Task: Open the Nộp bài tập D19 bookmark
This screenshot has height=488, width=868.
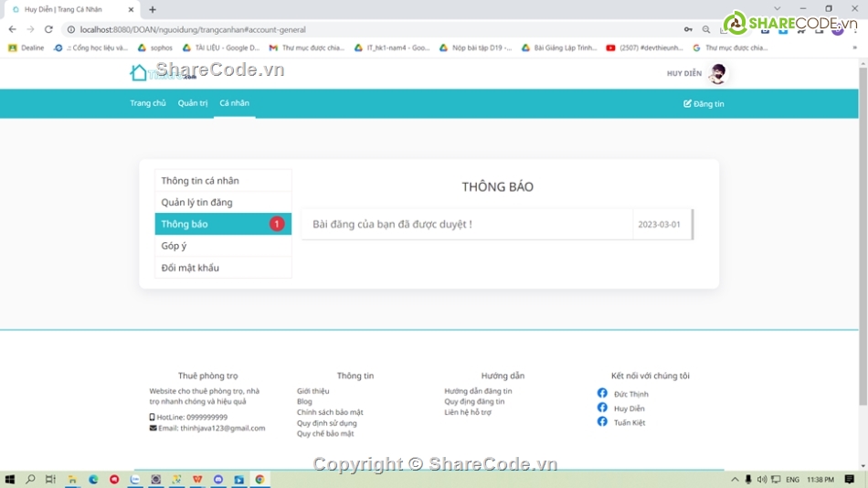Action: 475,48
